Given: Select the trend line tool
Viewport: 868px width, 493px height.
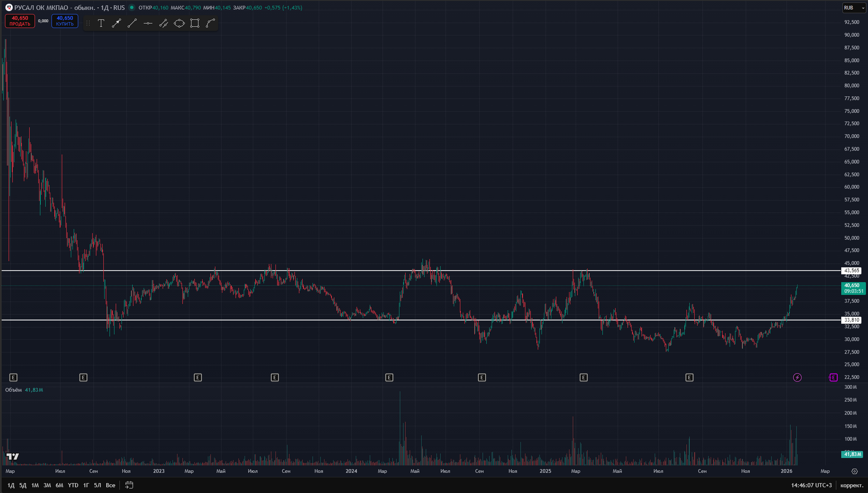Looking at the screenshot, I should tap(132, 23).
